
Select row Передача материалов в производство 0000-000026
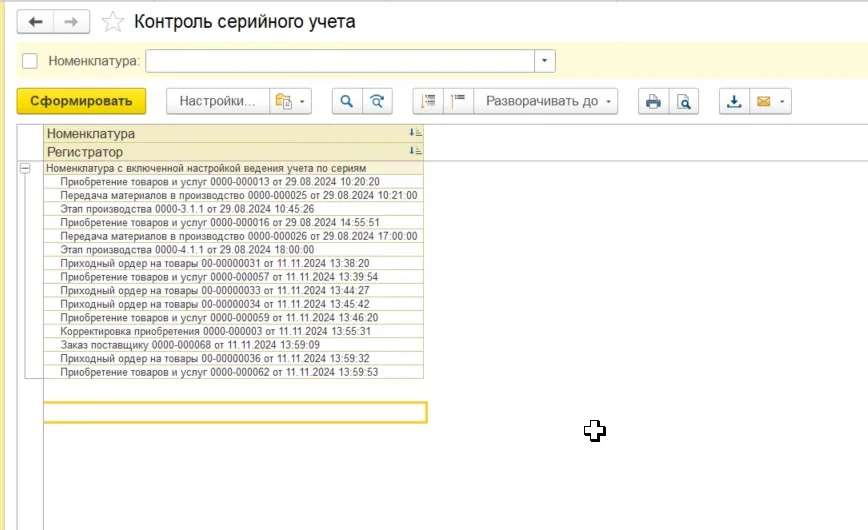click(x=234, y=236)
